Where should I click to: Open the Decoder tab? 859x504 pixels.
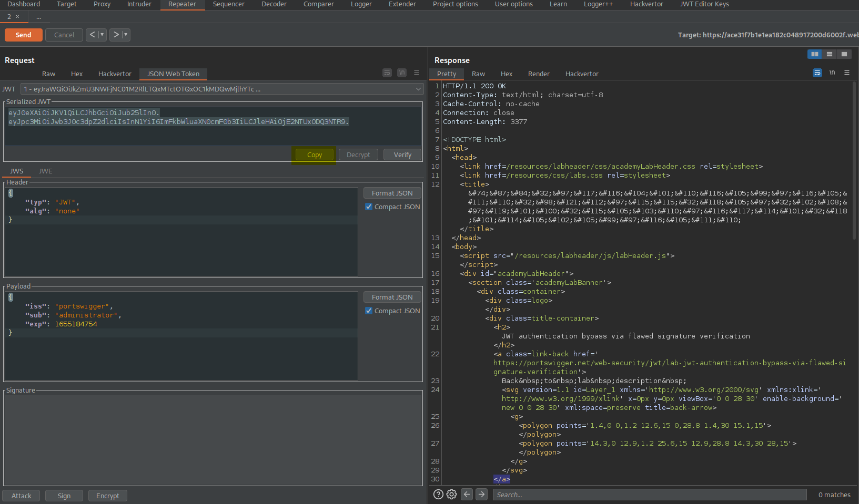click(274, 4)
